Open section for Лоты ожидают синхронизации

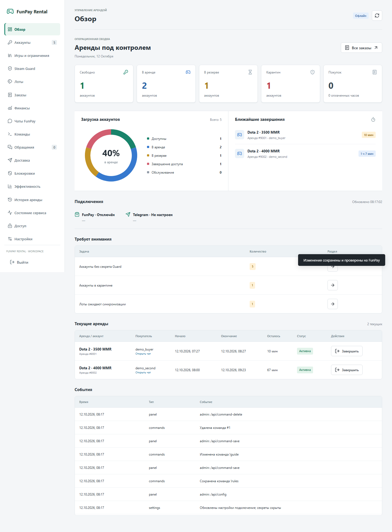(x=333, y=304)
